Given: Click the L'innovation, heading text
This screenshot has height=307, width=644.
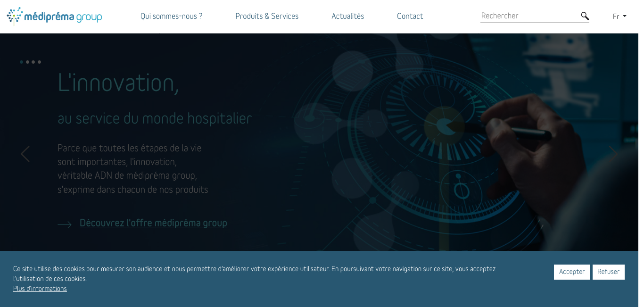Looking at the screenshot, I should click(x=118, y=83).
